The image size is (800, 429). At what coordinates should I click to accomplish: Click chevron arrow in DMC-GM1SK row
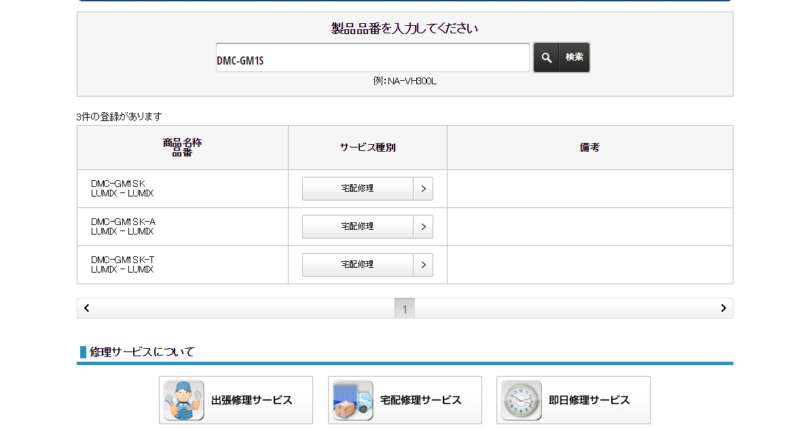[x=423, y=189]
